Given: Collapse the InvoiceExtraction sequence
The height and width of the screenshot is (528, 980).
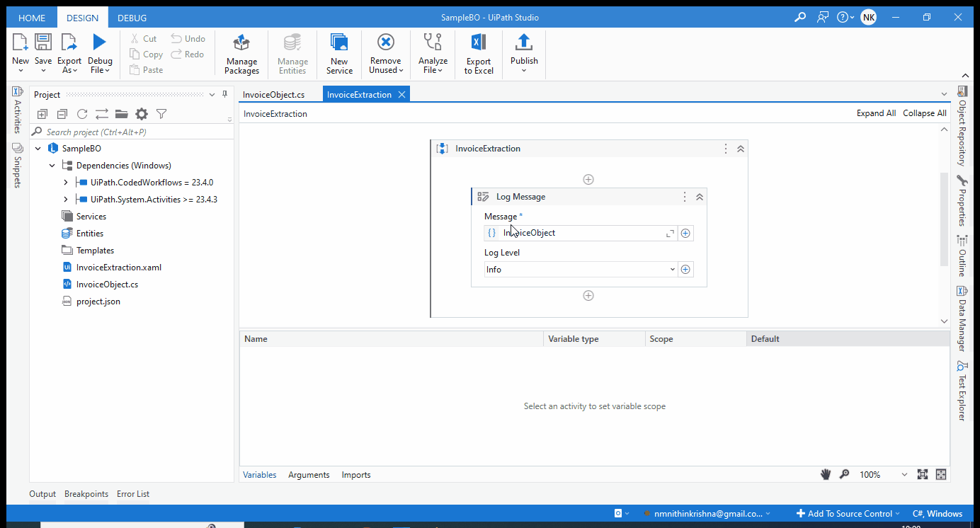Looking at the screenshot, I should [741, 149].
